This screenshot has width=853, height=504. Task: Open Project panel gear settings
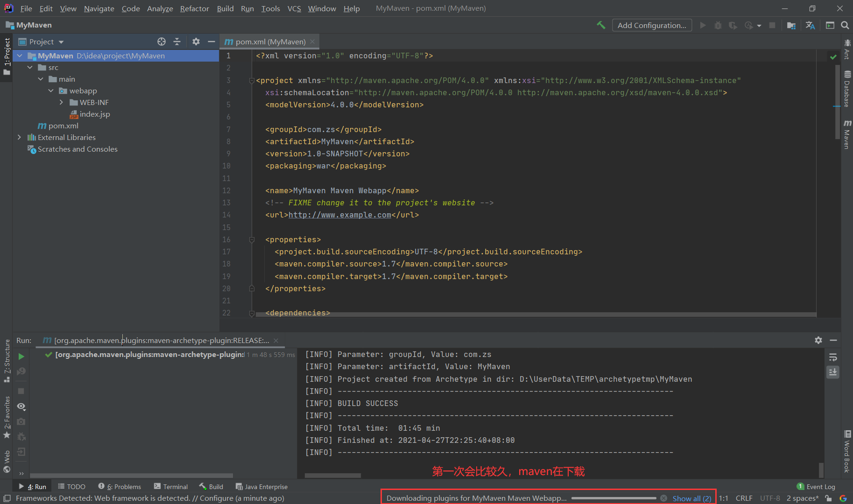pyautogui.click(x=196, y=42)
